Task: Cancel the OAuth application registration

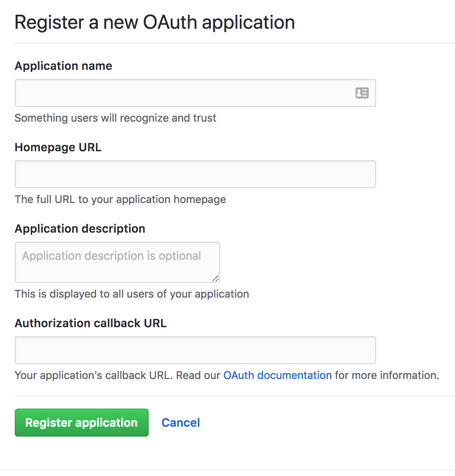Action: (x=181, y=423)
